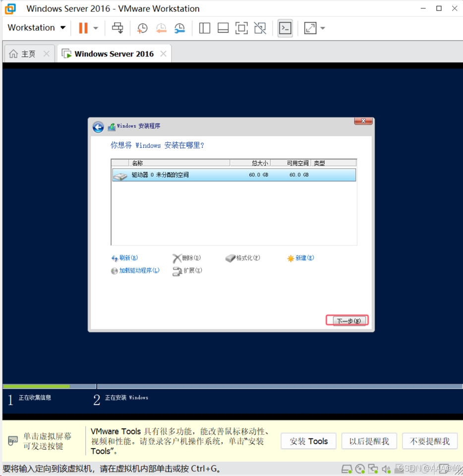This screenshot has width=463, height=476.
Task: Toggle the library sidebar view
Action: coord(205,28)
